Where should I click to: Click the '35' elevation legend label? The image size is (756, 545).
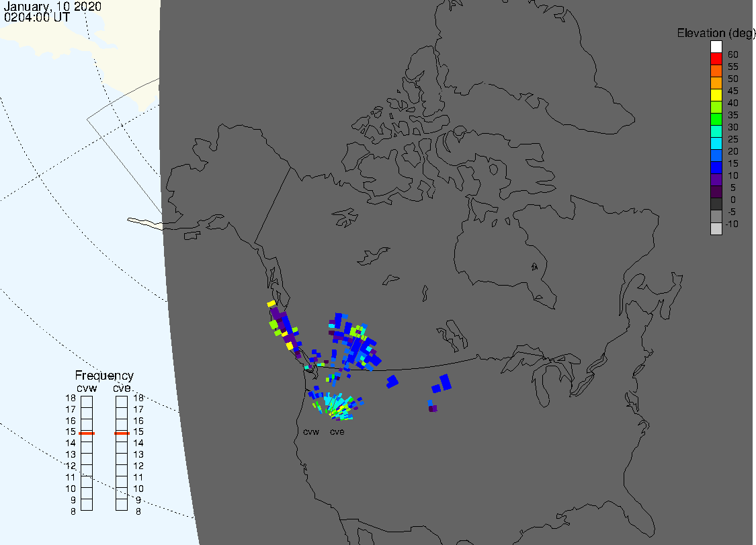(733, 115)
